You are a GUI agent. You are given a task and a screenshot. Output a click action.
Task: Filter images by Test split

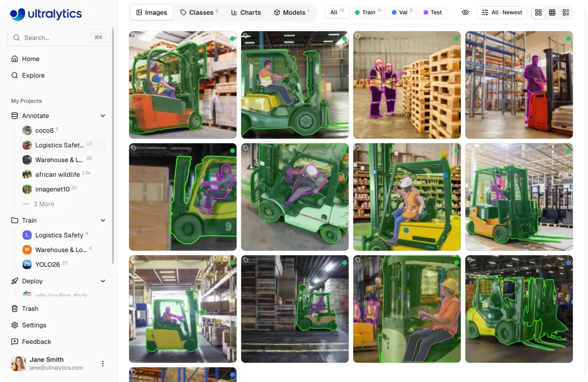point(433,12)
